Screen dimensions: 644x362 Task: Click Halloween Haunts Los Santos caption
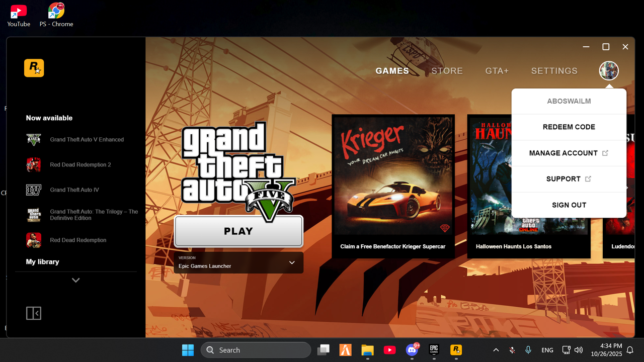[x=514, y=247]
